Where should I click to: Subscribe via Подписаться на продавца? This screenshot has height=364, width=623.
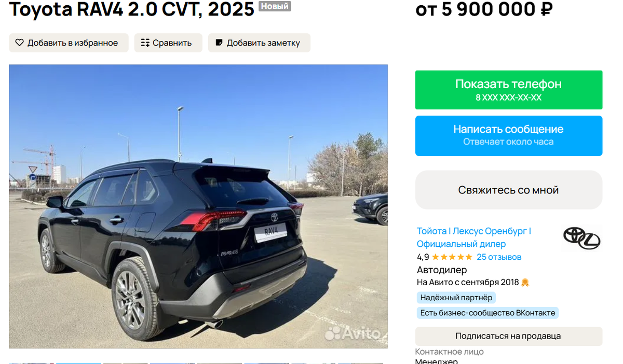click(x=509, y=336)
